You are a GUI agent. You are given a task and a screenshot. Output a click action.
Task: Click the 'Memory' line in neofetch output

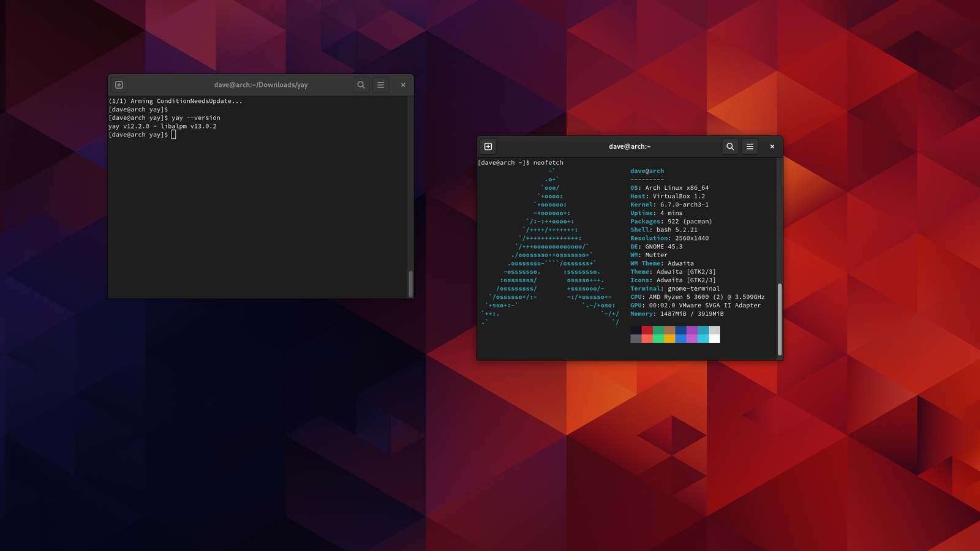coord(676,313)
